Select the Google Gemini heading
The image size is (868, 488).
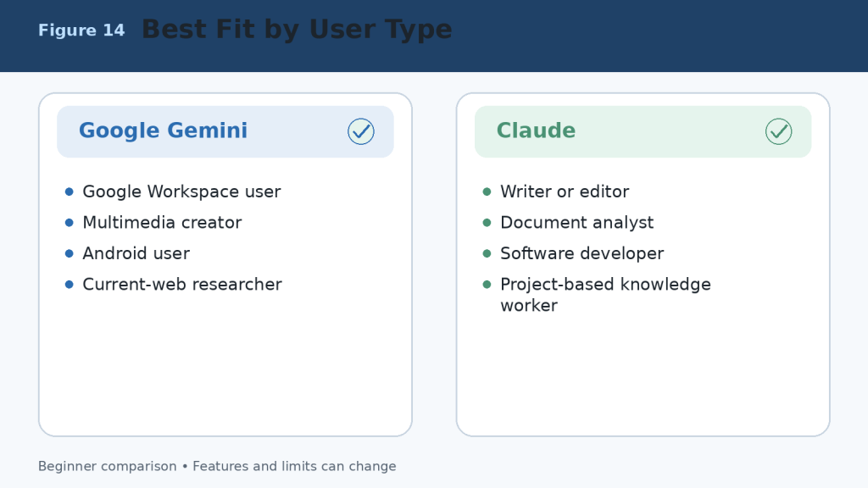pos(163,130)
